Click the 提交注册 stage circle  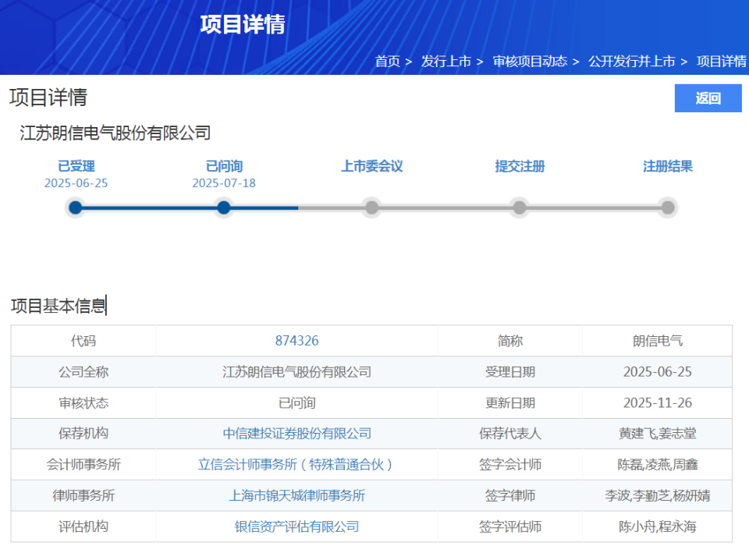click(x=519, y=207)
